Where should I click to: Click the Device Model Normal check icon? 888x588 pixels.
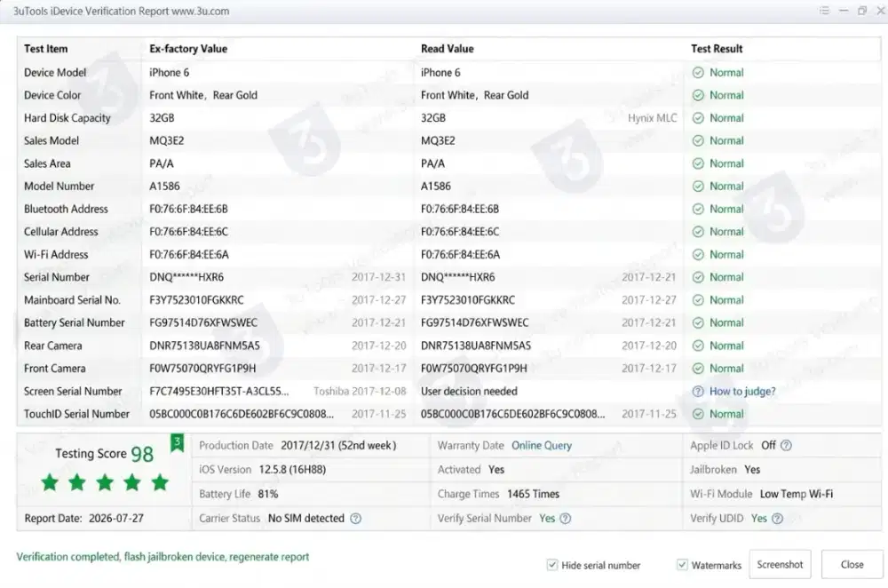point(698,73)
